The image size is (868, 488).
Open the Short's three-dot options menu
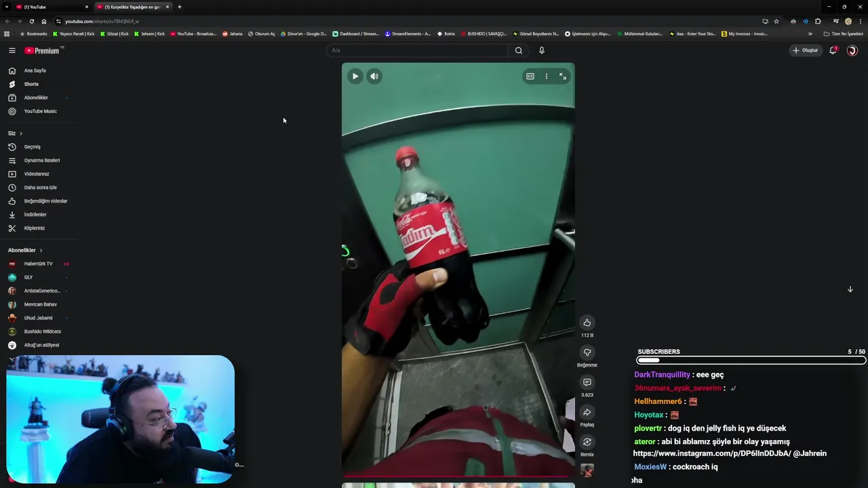547,77
